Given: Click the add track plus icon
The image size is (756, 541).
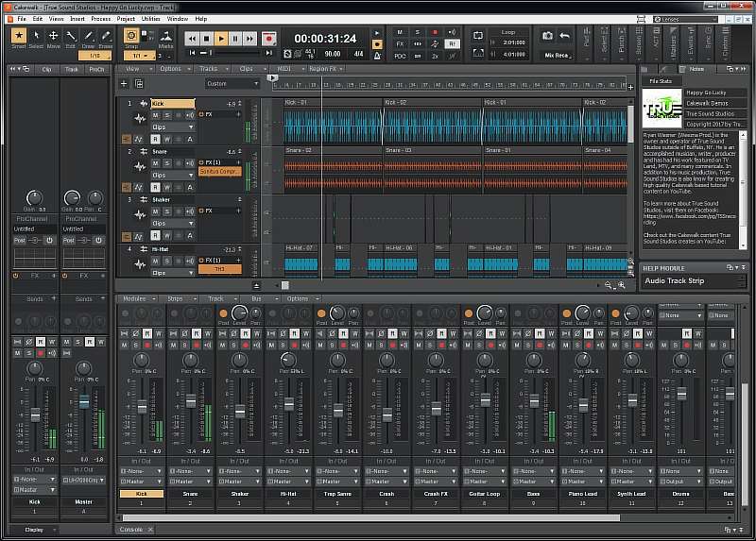Looking at the screenshot, I should pyautogui.click(x=124, y=84).
